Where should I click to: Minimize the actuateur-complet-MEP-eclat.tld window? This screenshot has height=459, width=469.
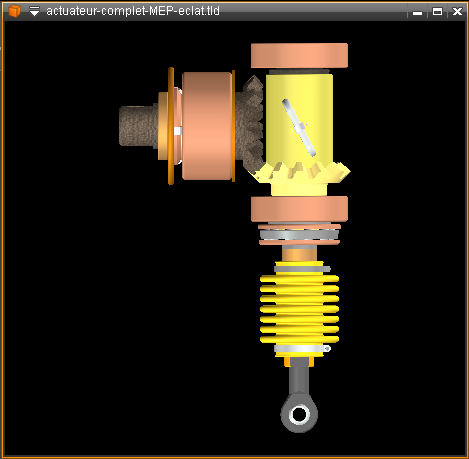[x=417, y=12]
